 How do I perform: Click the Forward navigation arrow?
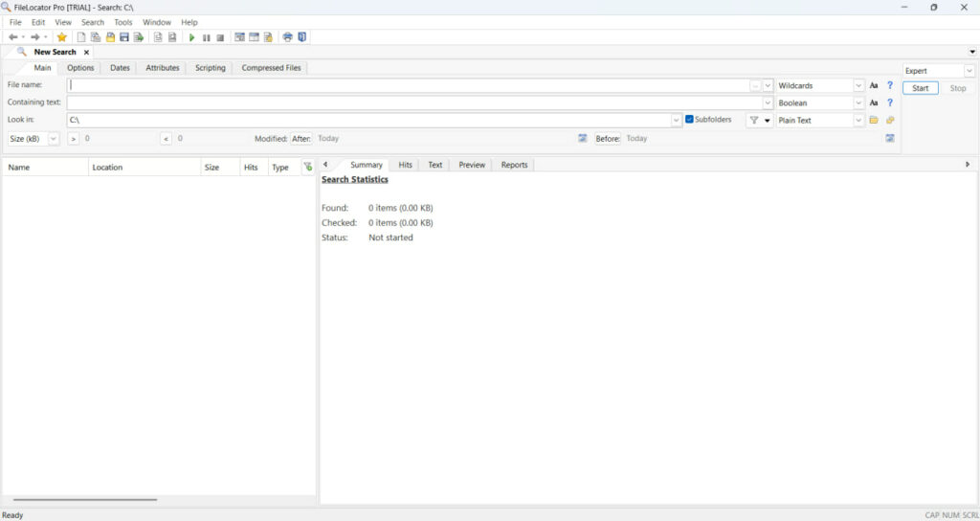point(35,37)
